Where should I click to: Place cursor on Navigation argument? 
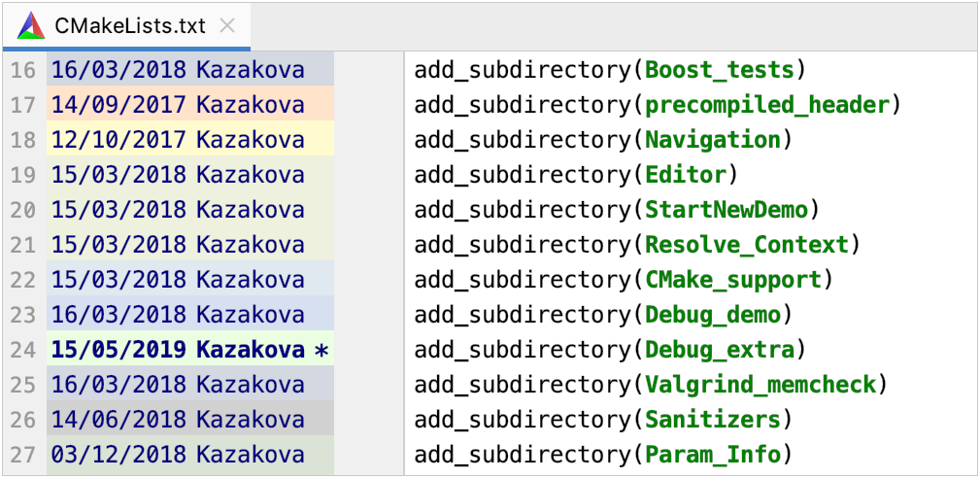click(x=713, y=140)
